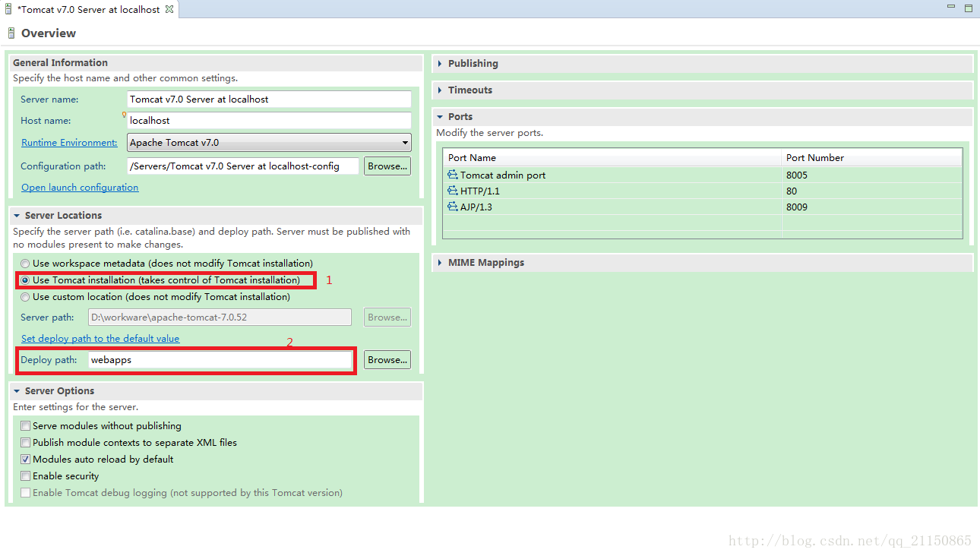Select the Tomcat admin port row text

[503, 175]
